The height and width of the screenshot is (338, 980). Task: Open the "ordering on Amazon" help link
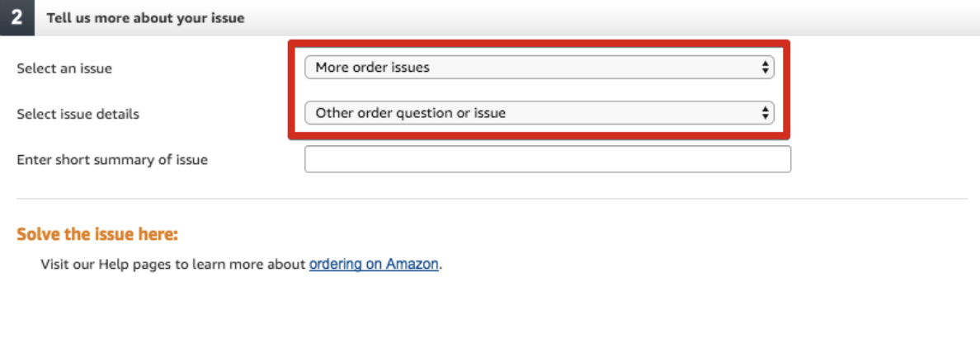point(373,265)
